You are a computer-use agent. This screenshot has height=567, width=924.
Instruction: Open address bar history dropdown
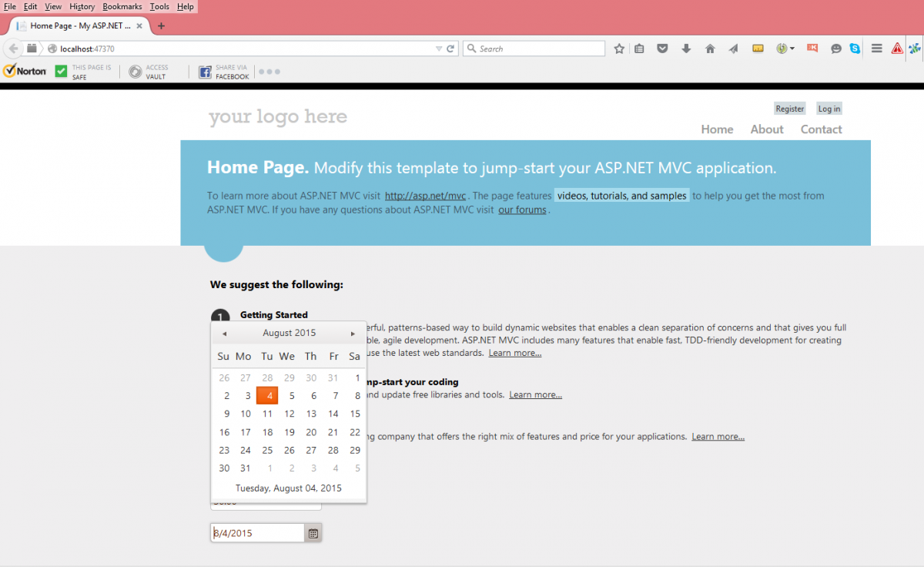pos(439,49)
